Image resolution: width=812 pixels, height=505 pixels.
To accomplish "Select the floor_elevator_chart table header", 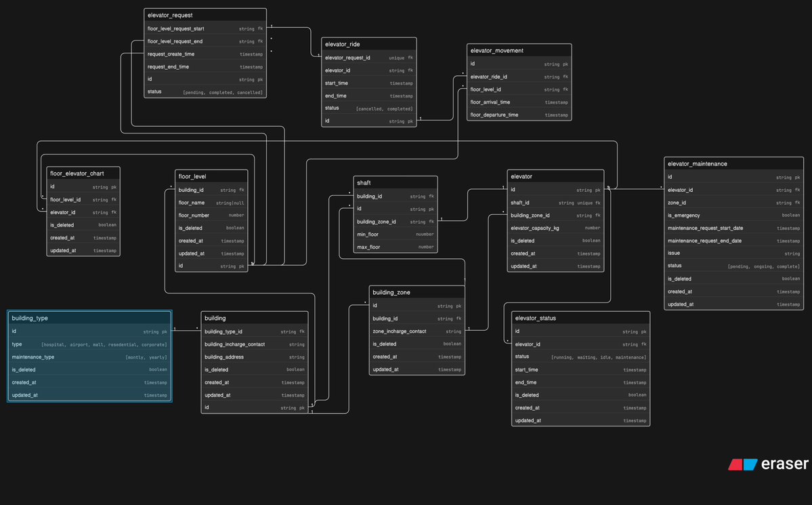I will [x=83, y=173].
